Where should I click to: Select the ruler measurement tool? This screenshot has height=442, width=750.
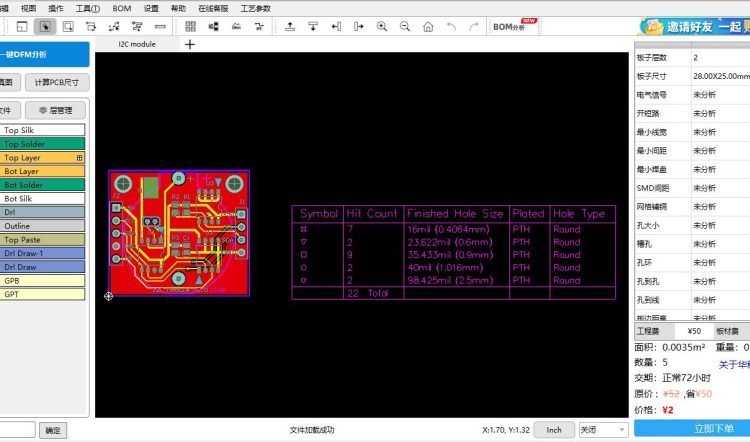[x=160, y=27]
